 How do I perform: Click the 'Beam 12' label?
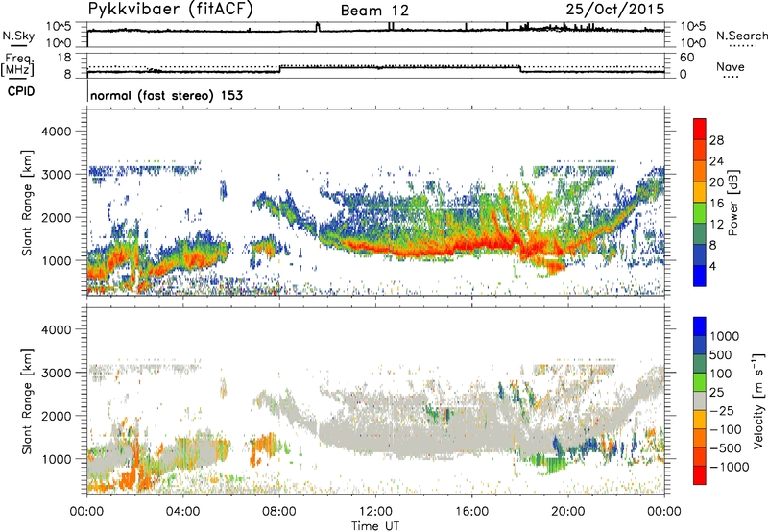click(374, 11)
